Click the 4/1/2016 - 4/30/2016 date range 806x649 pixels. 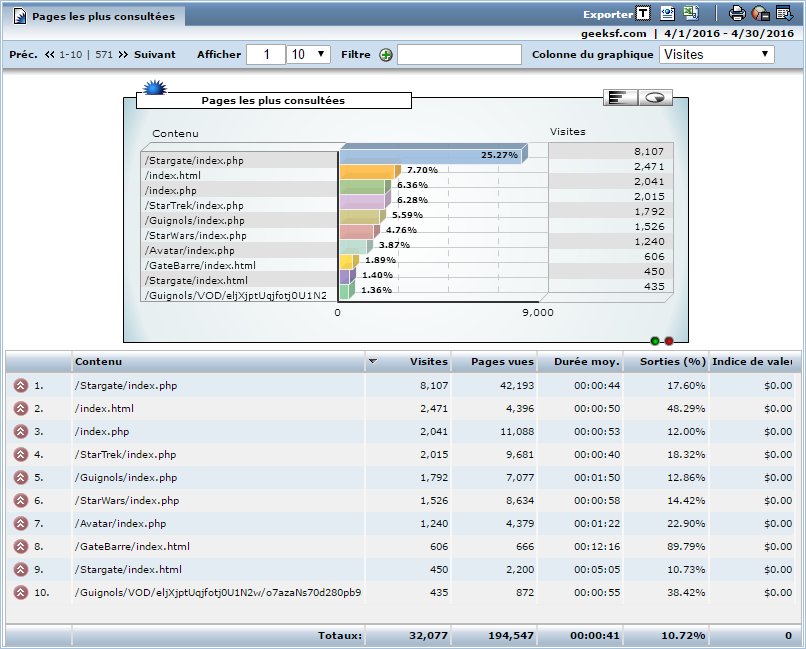[729, 33]
